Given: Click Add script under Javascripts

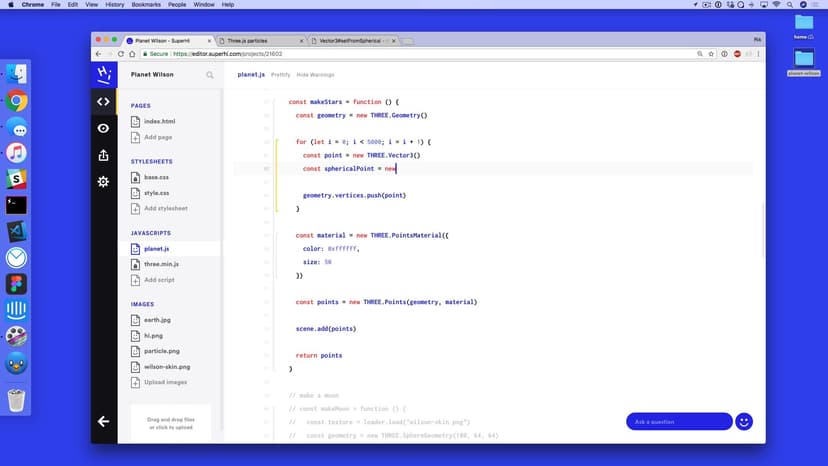Looking at the screenshot, I should (x=159, y=280).
